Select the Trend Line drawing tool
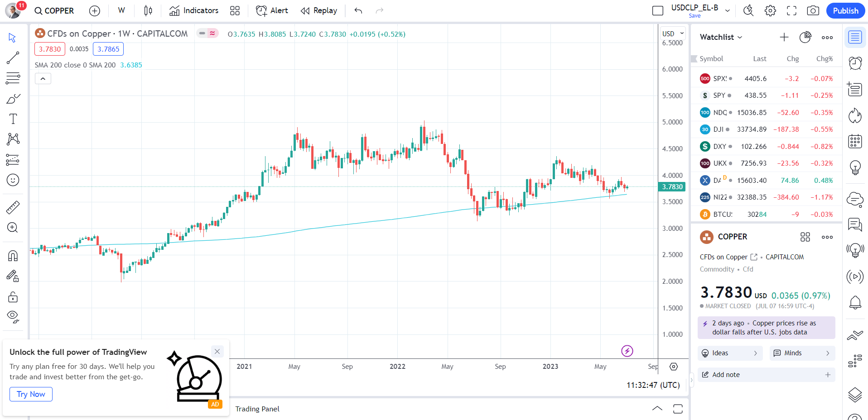868x420 pixels. [x=13, y=57]
